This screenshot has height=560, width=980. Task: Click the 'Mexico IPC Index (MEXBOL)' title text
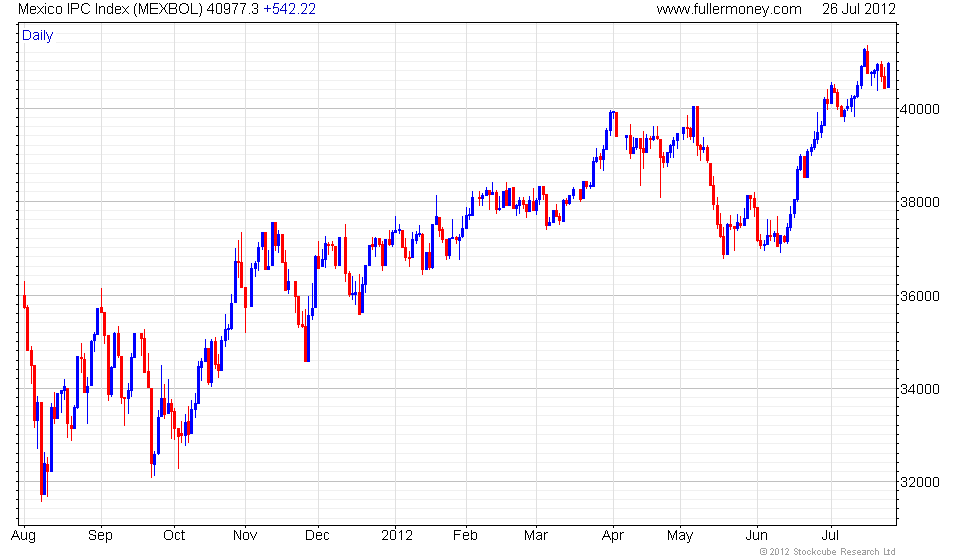110,9
